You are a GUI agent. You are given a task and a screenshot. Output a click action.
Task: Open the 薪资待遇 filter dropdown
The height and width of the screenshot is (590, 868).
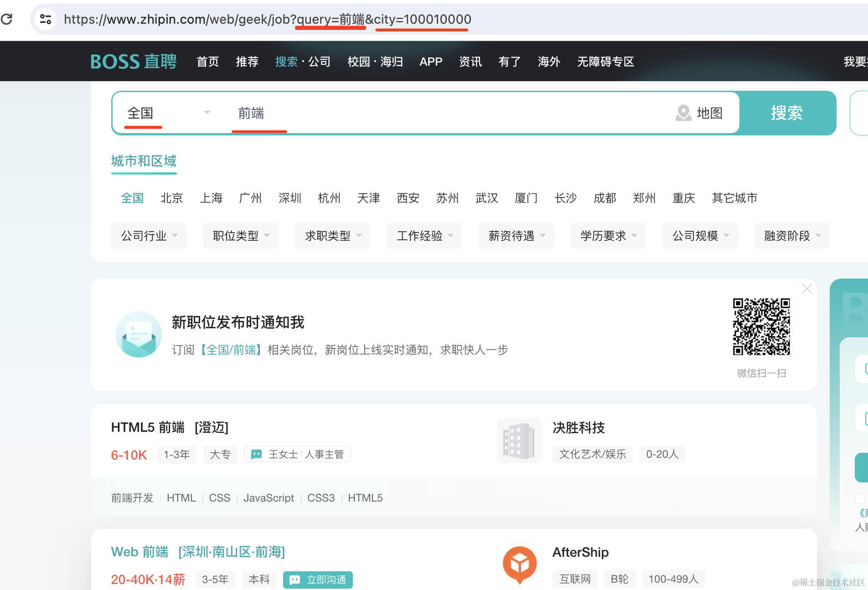[x=516, y=236]
